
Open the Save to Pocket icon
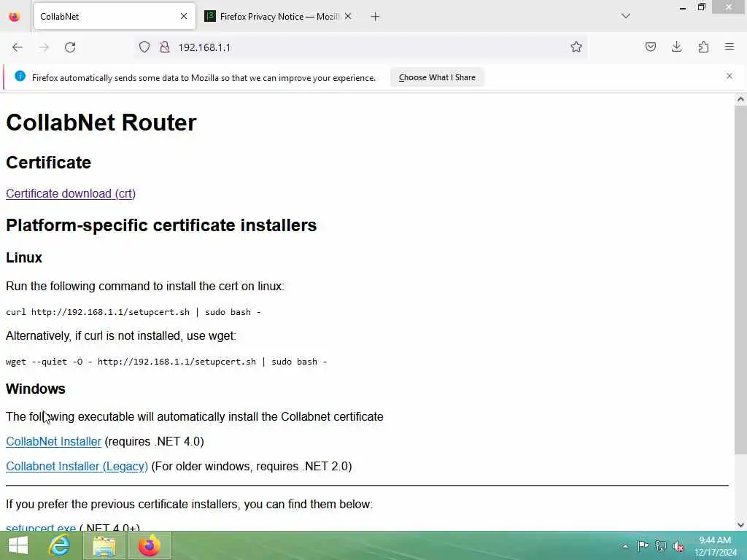click(x=650, y=47)
